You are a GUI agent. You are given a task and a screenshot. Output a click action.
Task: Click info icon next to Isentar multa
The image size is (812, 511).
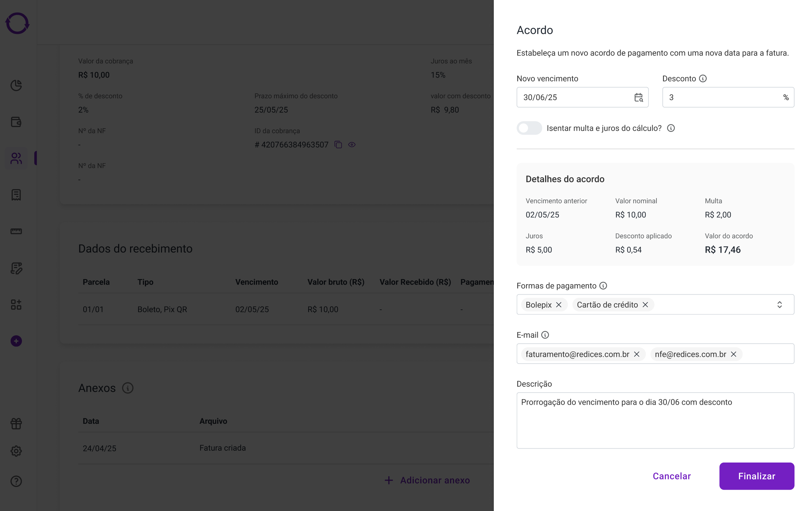pyautogui.click(x=671, y=128)
